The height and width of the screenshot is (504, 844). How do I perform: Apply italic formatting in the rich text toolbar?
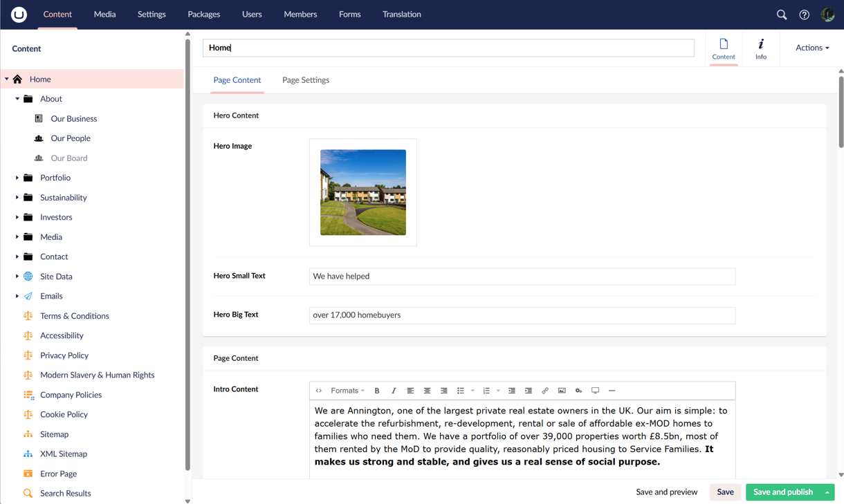tap(394, 391)
